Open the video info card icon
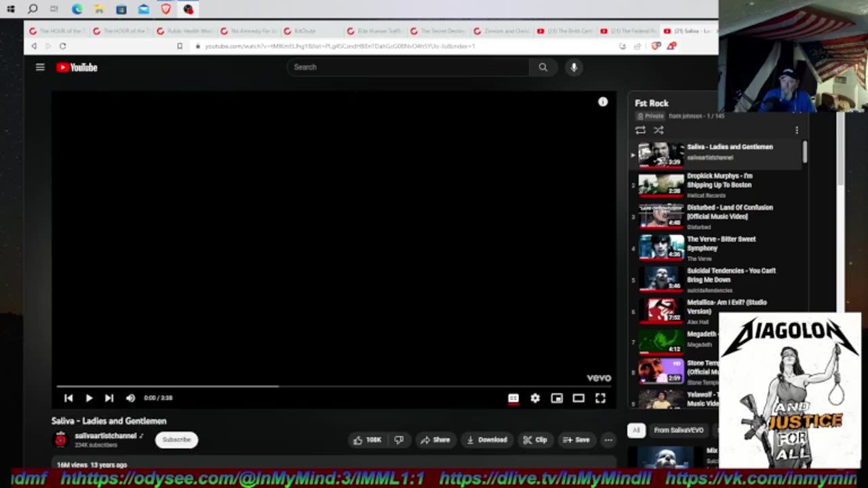The image size is (868, 488). 603,102
